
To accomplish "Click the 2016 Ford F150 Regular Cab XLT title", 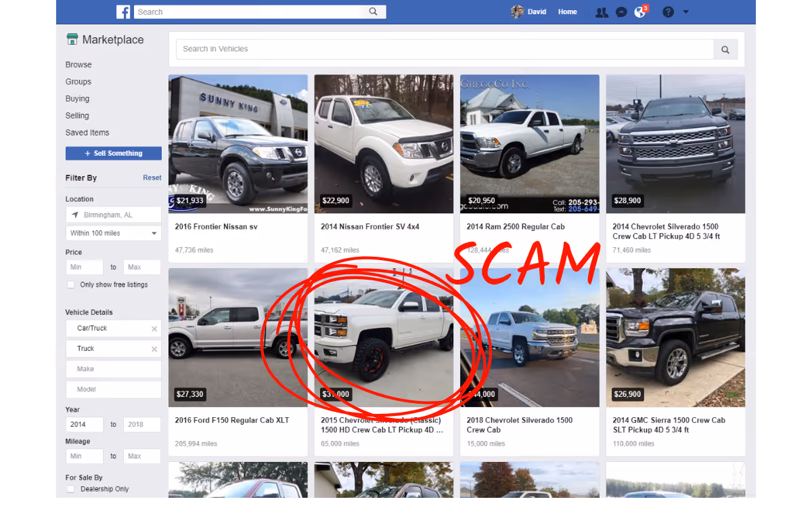I will coord(232,421).
